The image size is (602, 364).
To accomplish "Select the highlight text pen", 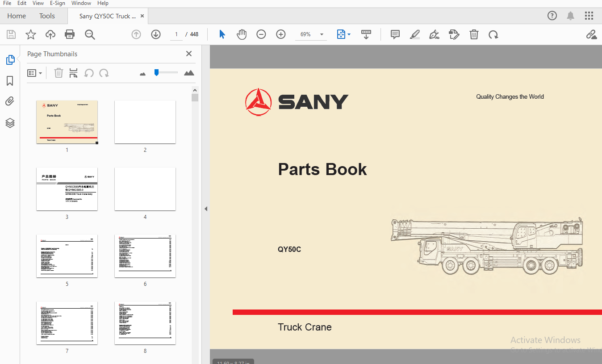I will [x=415, y=34].
